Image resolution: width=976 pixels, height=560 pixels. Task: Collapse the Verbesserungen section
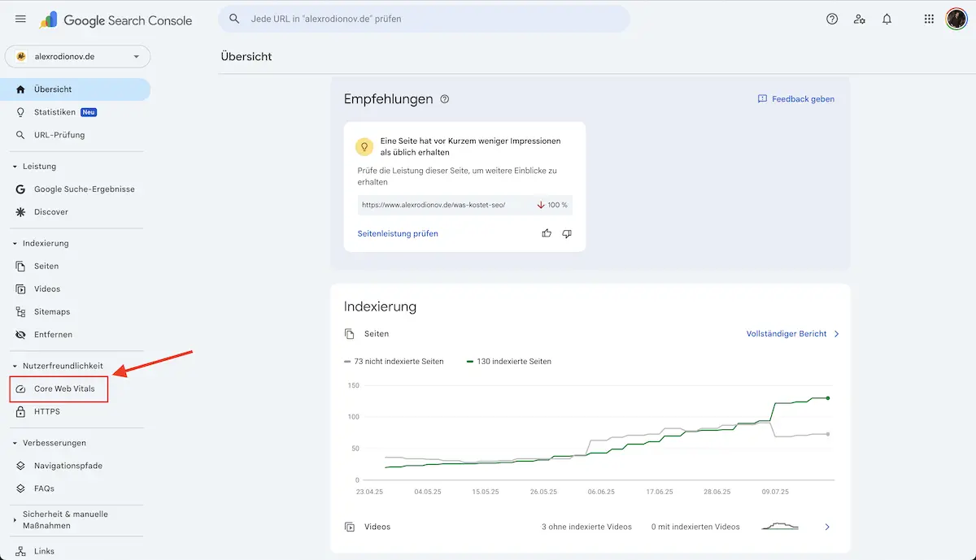(15, 444)
